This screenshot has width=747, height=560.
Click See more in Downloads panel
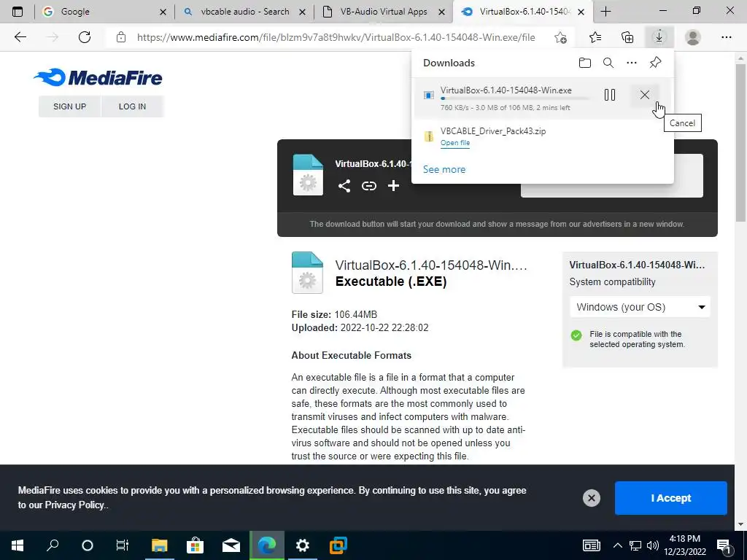[444, 169]
